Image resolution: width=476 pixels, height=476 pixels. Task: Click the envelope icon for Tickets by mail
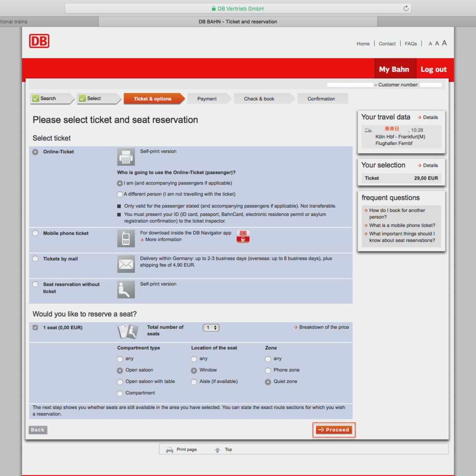(x=126, y=264)
